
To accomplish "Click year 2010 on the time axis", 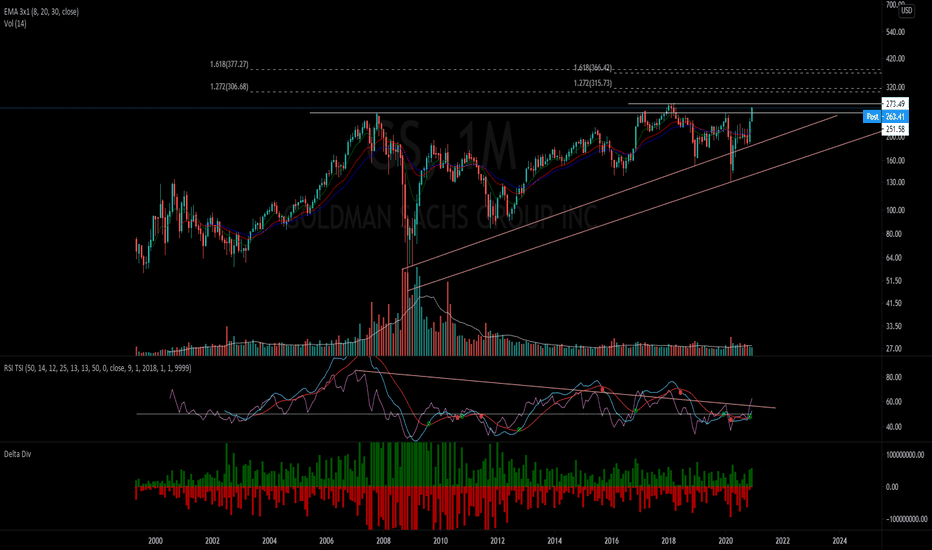I will [440, 540].
